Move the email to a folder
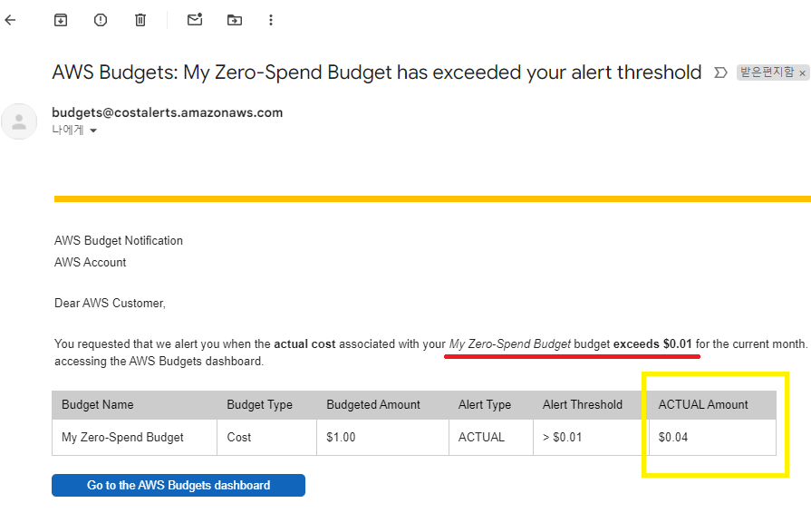 click(235, 20)
